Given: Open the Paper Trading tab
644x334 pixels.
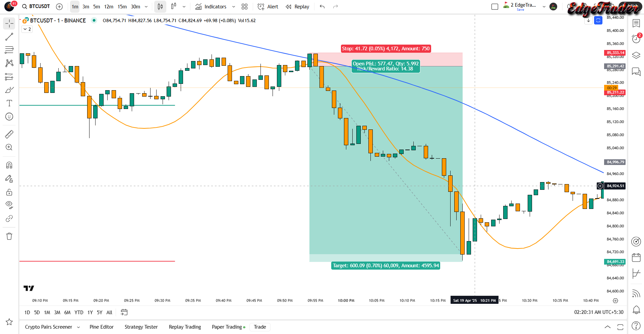Looking at the screenshot, I should coord(228,327).
